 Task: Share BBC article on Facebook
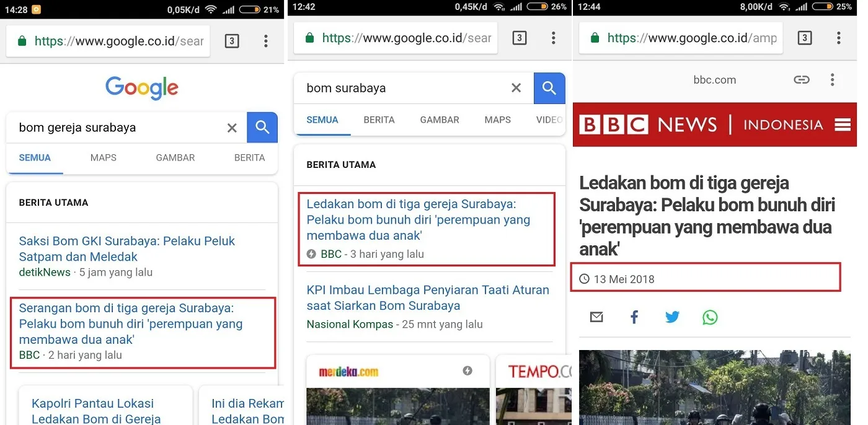click(x=634, y=317)
